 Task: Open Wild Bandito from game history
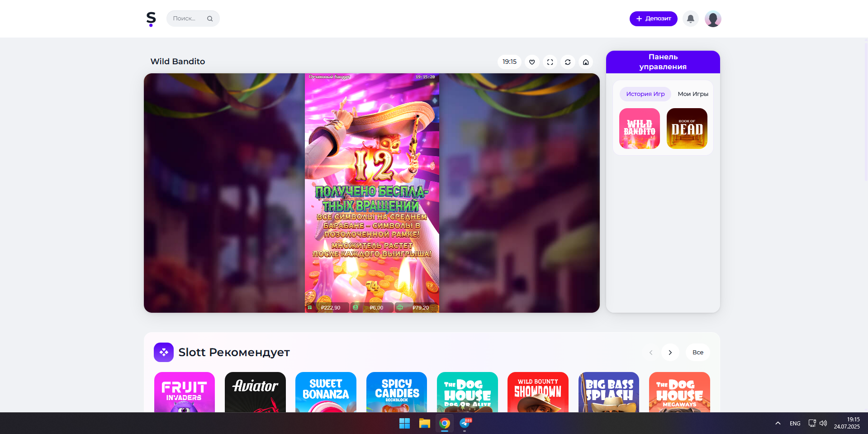coord(639,129)
